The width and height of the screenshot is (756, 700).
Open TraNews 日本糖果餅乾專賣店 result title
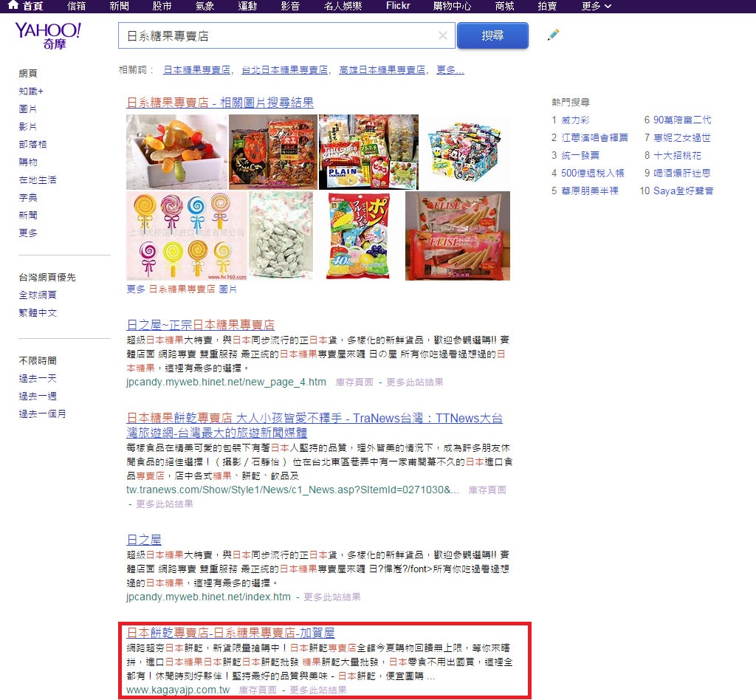315,425
